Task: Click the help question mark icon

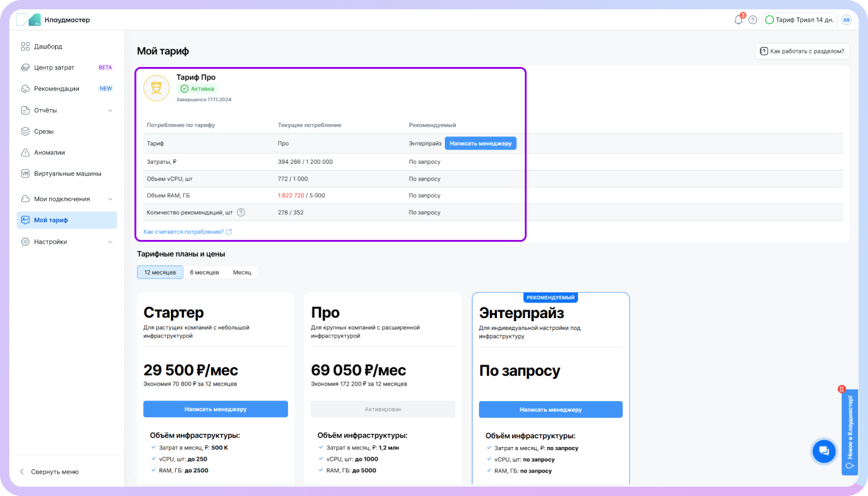Action: pyautogui.click(x=753, y=20)
